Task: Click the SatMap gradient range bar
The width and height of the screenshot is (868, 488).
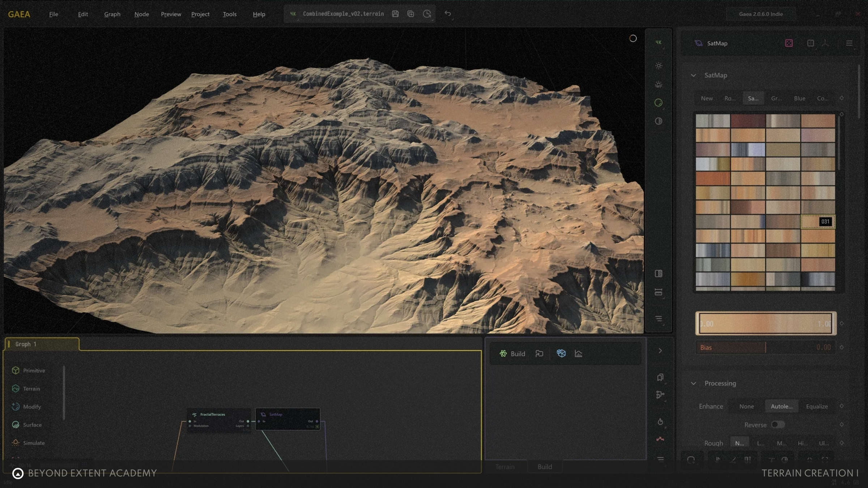Action: click(x=766, y=324)
